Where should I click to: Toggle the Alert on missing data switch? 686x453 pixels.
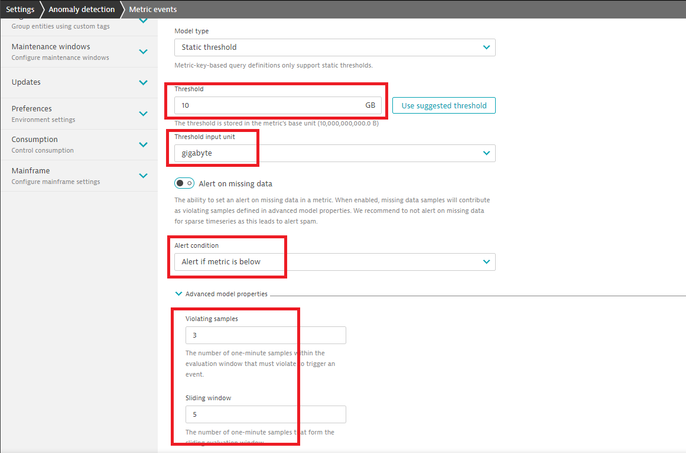pyautogui.click(x=184, y=183)
